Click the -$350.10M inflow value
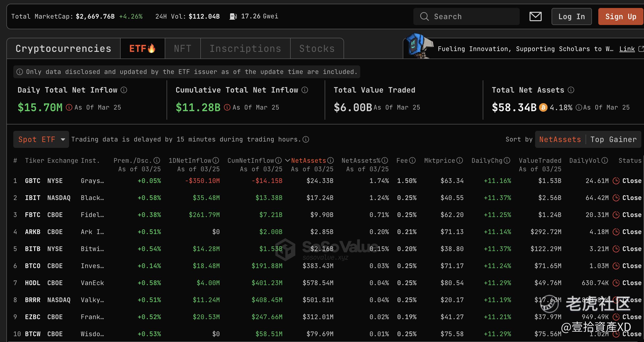644x342 pixels. point(202,181)
